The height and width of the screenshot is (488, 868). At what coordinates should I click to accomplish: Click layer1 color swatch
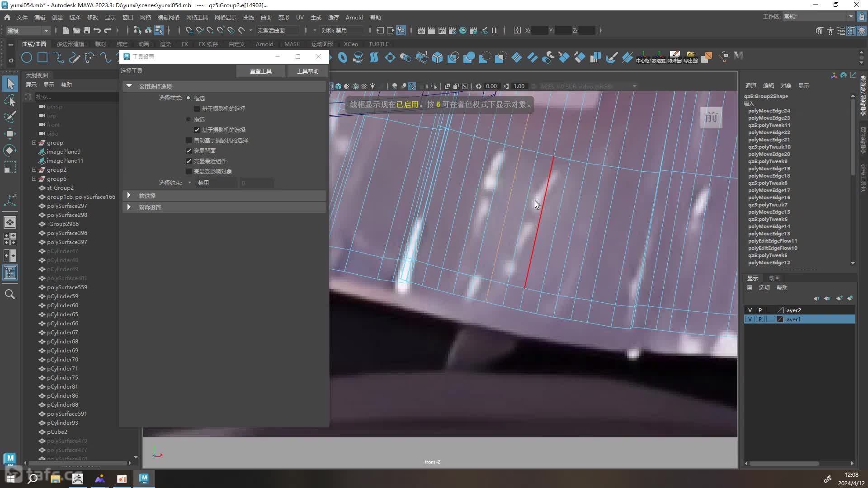pos(780,319)
